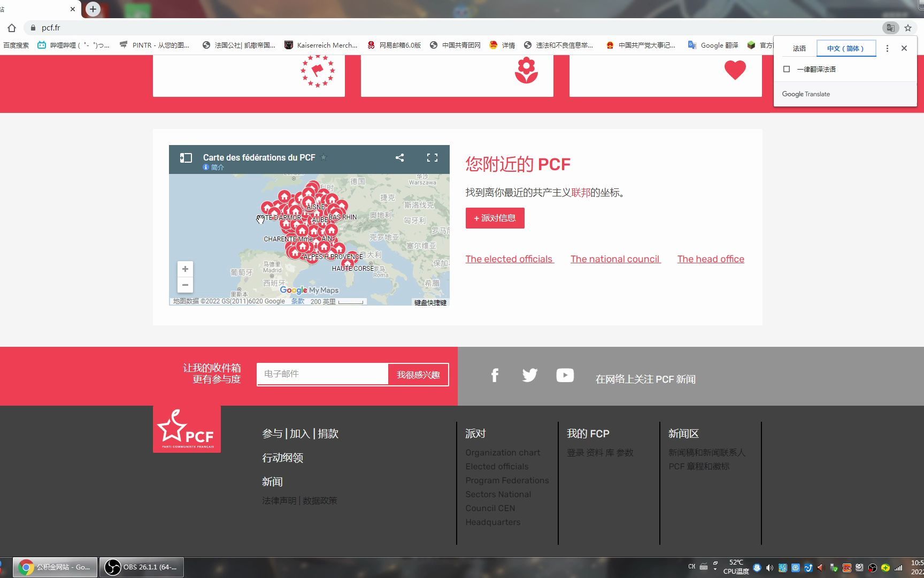
Task: Click the + 派对信息 red button
Action: pyautogui.click(x=495, y=218)
